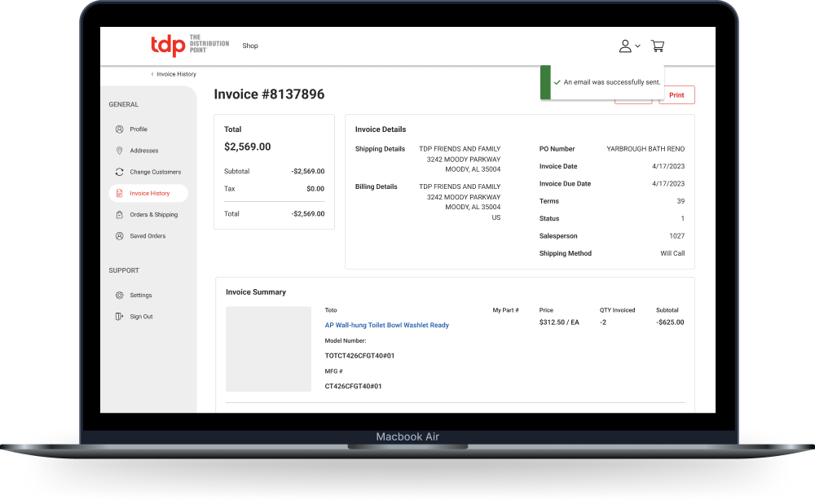
Task: Open the Shop menu in header
Action: (x=250, y=46)
